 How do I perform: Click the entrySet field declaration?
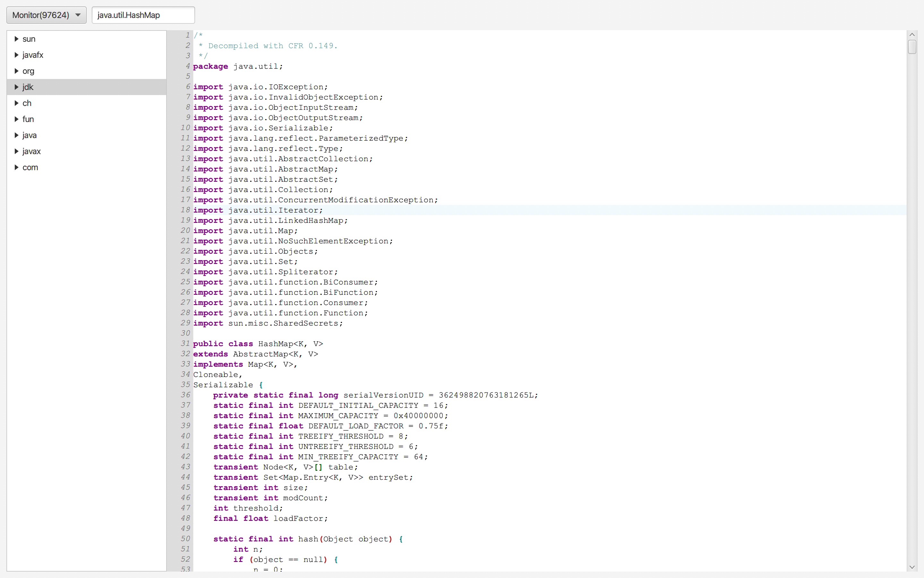(x=313, y=477)
